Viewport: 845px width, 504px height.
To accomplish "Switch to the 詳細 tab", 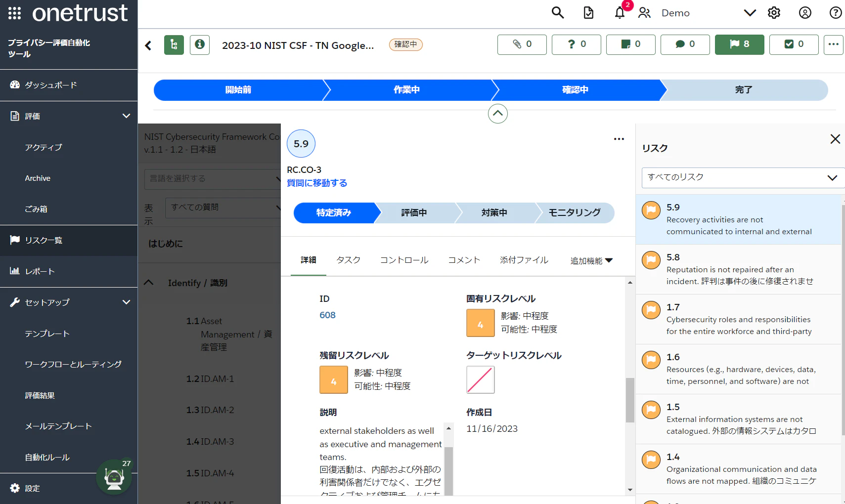I will pos(309,260).
